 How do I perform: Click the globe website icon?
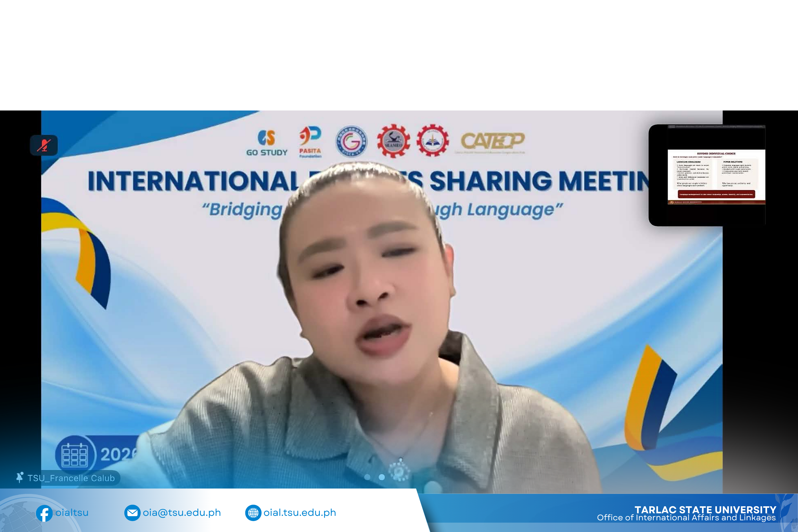[x=253, y=513]
